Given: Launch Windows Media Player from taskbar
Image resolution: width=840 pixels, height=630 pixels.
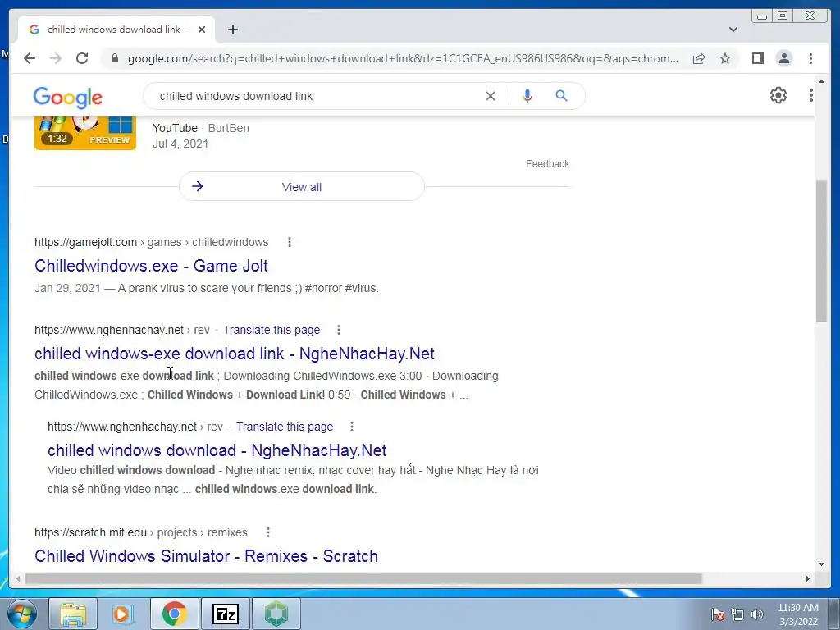Looking at the screenshot, I should tap(123, 614).
